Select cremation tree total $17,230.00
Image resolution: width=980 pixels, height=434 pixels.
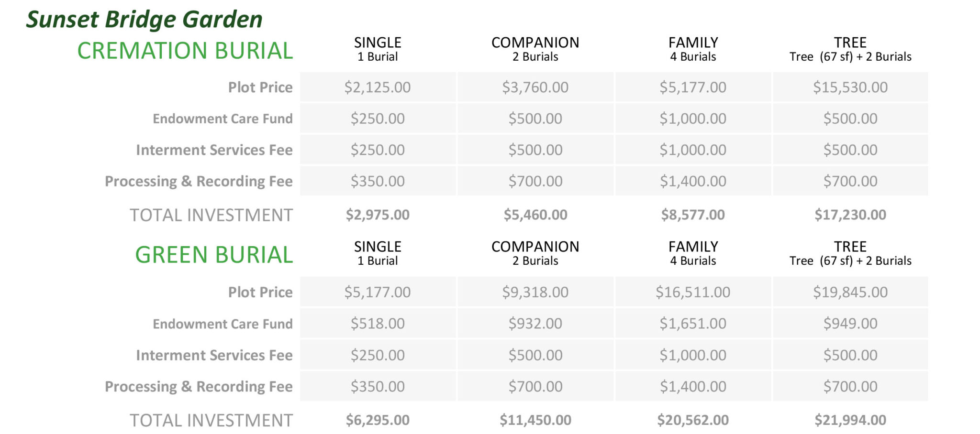tap(850, 215)
